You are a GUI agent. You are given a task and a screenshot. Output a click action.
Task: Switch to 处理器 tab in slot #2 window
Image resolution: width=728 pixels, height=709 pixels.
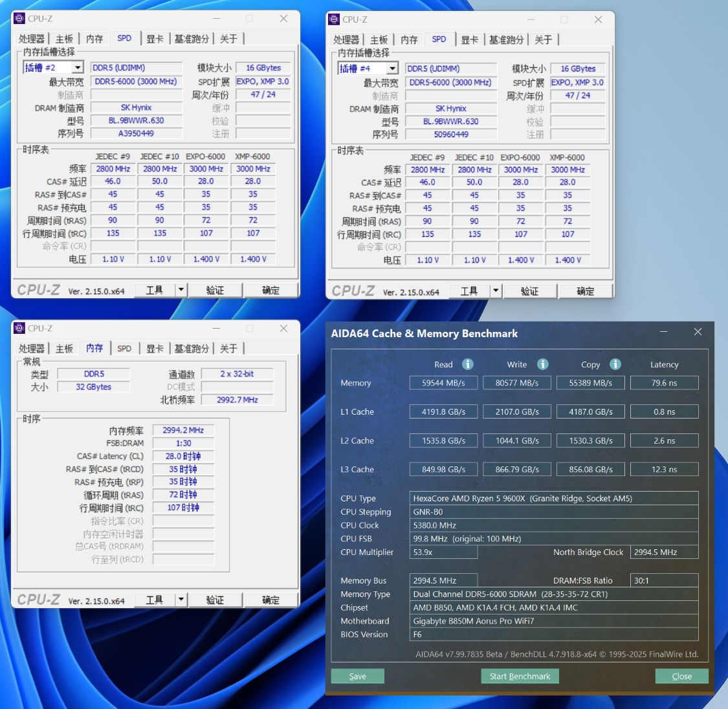31,39
